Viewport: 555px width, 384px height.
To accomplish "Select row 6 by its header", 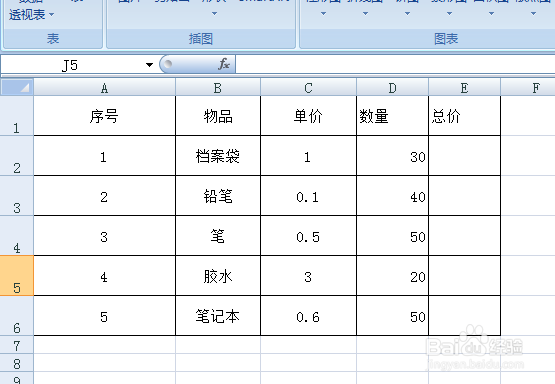I will pyautogui.click(x=17, y=316).
